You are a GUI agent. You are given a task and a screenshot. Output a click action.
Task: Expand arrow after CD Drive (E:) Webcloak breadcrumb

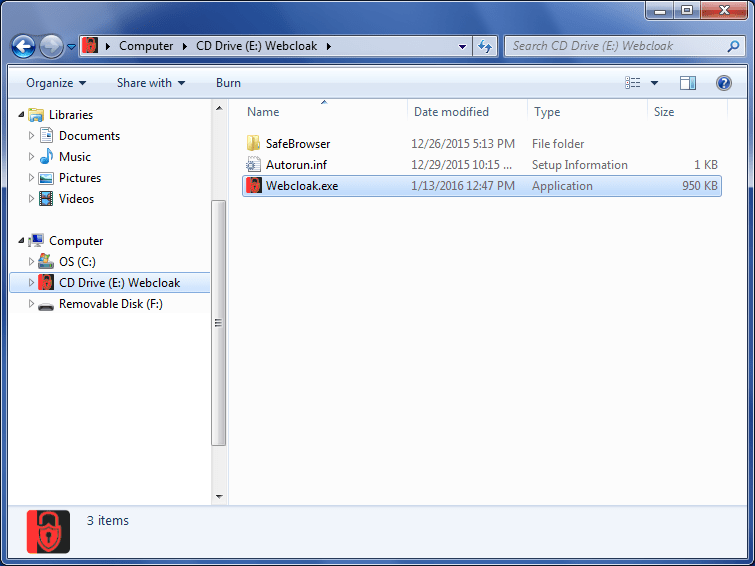click(x=329, y=46)
